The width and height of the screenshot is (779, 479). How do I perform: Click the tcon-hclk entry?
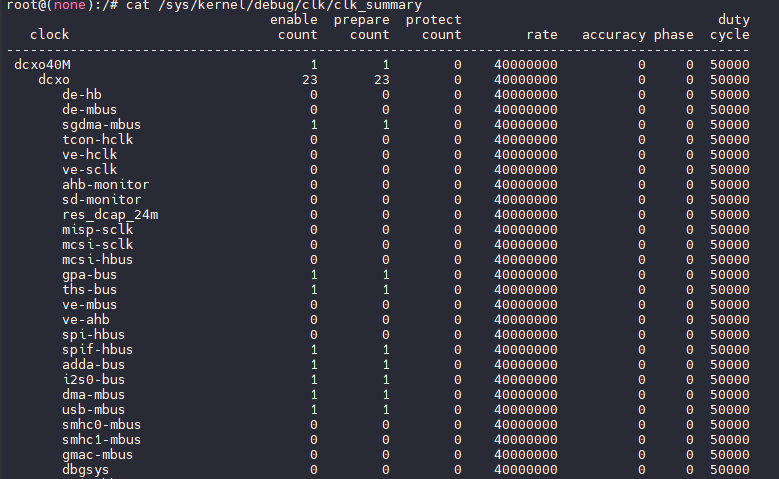pos(97,140)
